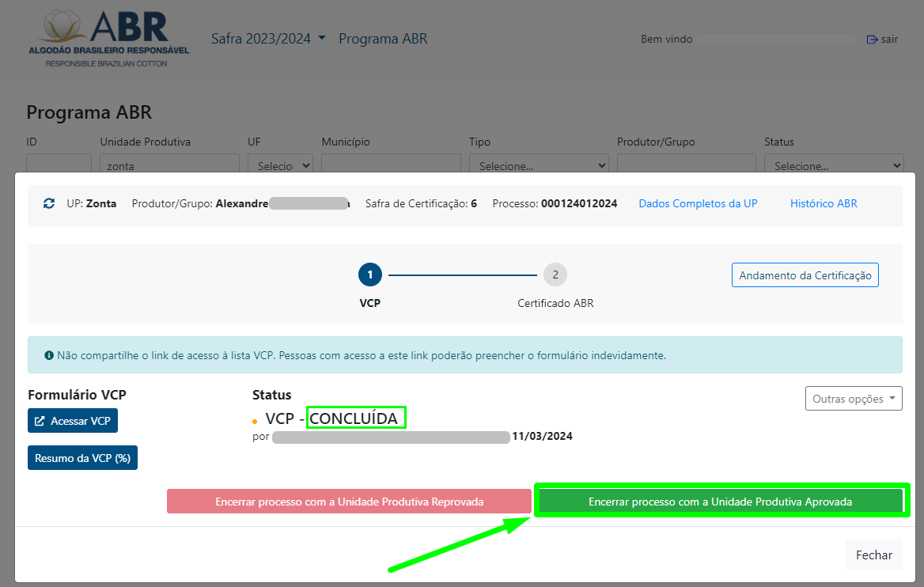Open the Histórico ABR link
The height and width of the screenshot is (587, 924).
pos(824,203)
